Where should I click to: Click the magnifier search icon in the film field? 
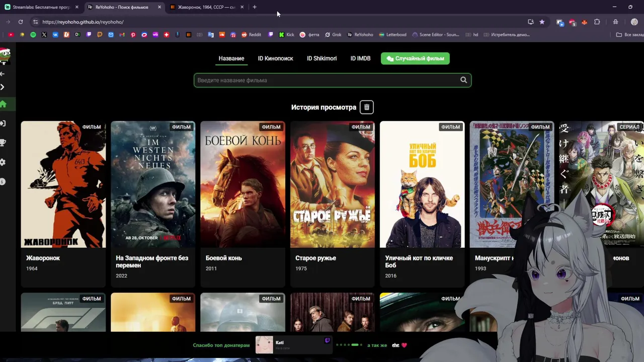[463, 80]
